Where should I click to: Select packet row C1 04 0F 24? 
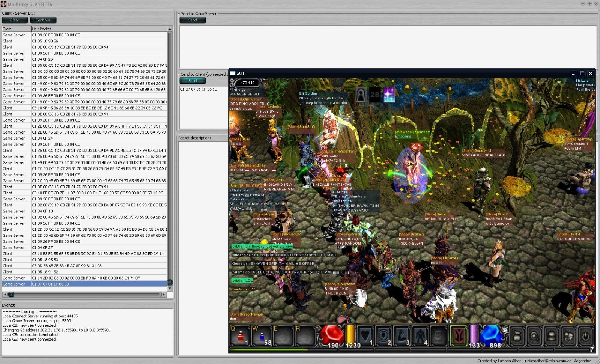coord(84,138)
